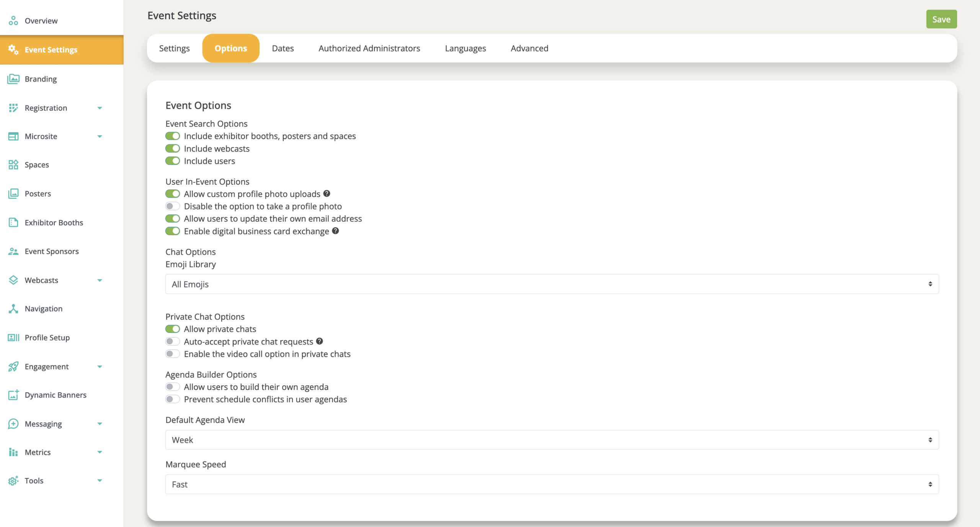Switch to the Dates tab

tap(283, 48)
